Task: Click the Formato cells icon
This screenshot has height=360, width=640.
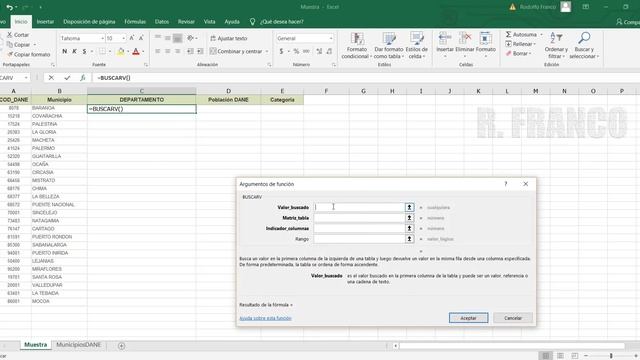Action: pyautogui.click(x=485, y=38)
